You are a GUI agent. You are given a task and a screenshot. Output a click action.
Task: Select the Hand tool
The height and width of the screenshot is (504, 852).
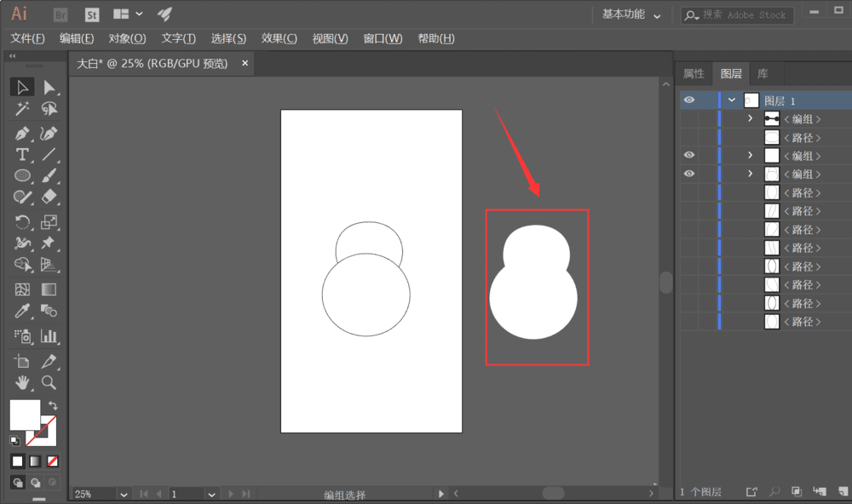coord(22,383)
